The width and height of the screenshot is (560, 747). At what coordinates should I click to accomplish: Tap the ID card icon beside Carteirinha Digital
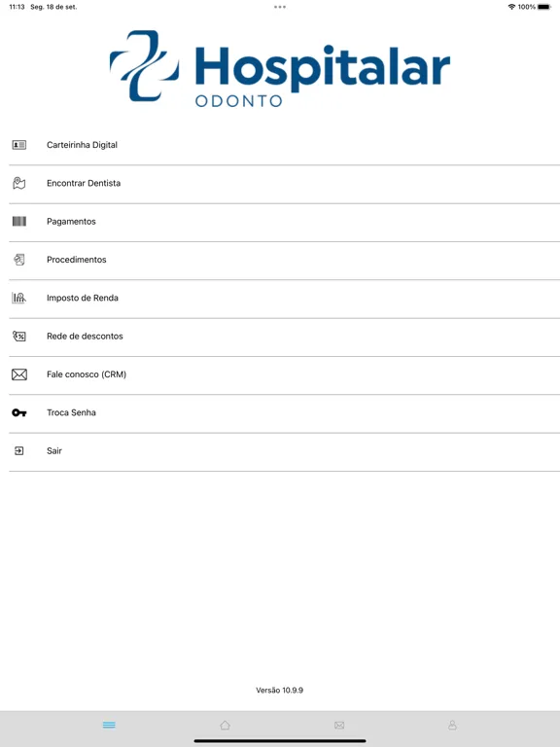[x=19, y=145]
